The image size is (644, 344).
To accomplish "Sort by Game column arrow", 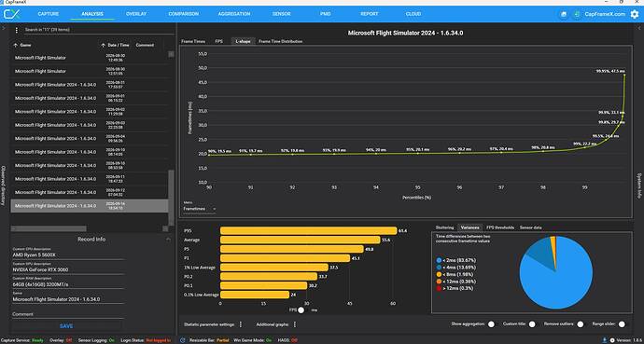I will tap(16, 45).
